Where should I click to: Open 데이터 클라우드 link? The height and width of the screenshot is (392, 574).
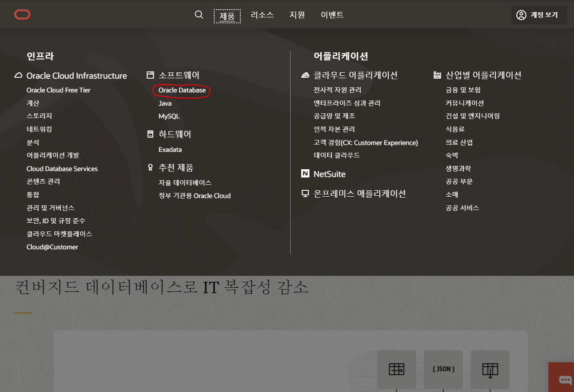337,156
